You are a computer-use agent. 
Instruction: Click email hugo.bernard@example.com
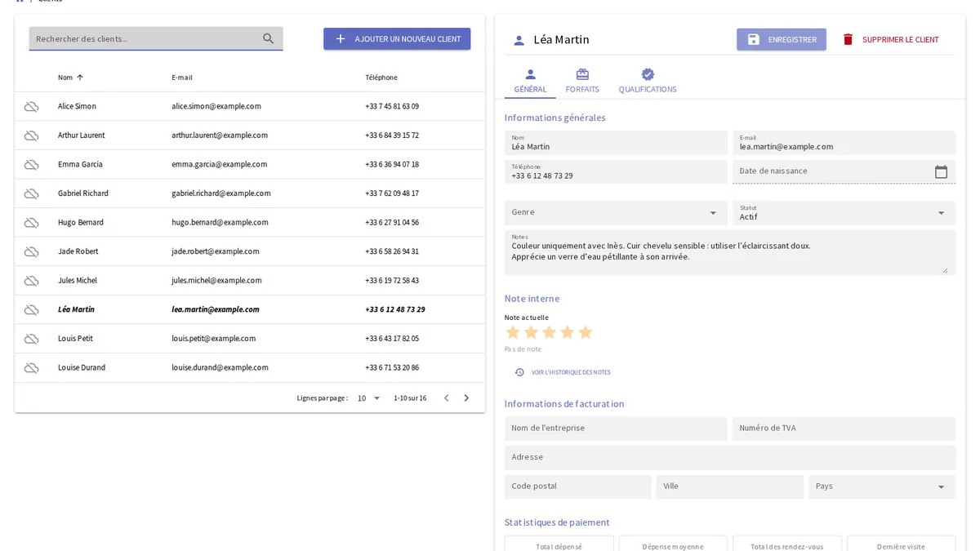click(219, 222)
